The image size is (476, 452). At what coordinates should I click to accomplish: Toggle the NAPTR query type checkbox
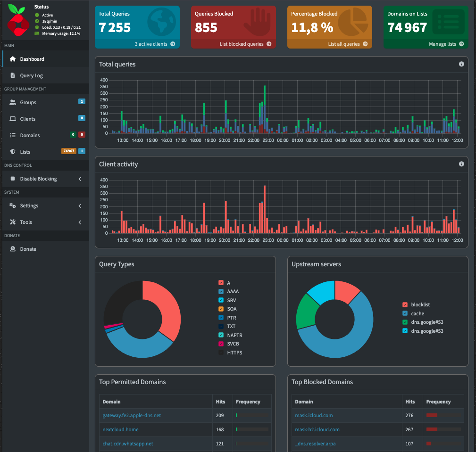[x=221, y=335]
